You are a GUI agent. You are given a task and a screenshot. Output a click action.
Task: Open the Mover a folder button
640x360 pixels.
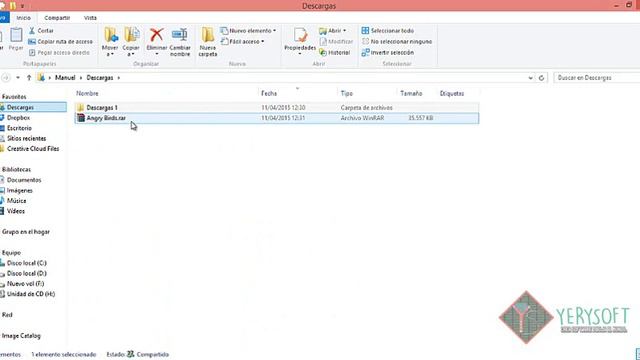110,42
